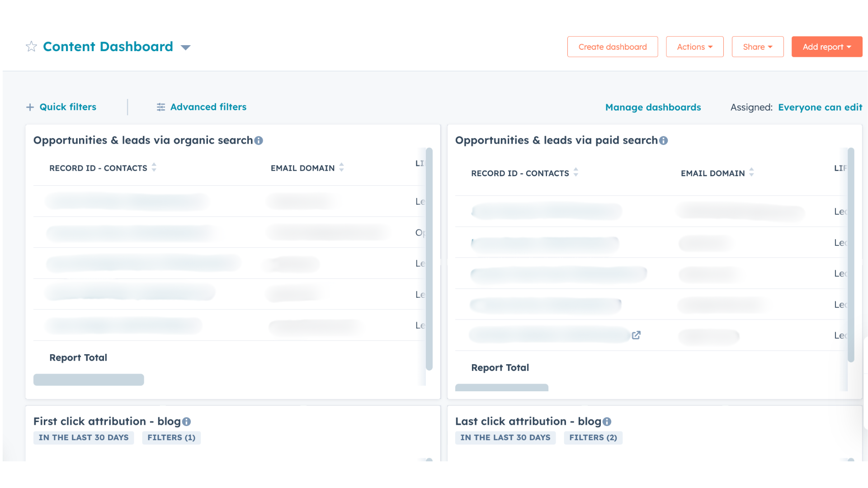Open Manage dashboards
Viewport: 868px width, 488px height.
[x=653, y=107]
